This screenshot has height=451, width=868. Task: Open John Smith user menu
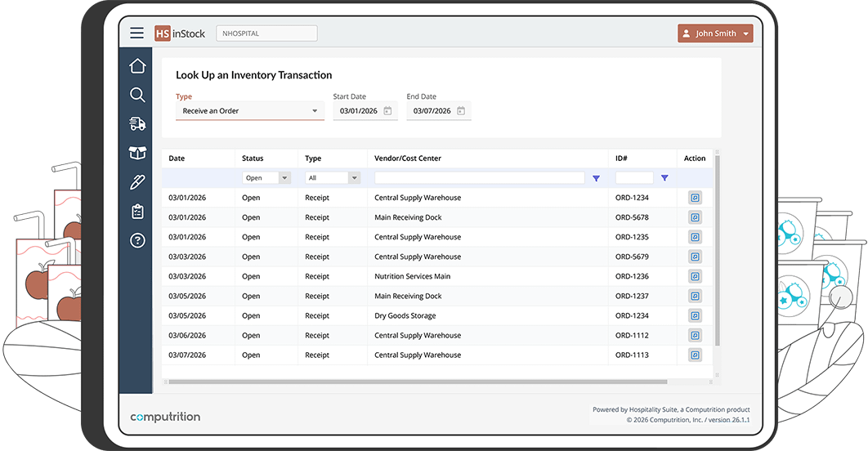(715, 33)
